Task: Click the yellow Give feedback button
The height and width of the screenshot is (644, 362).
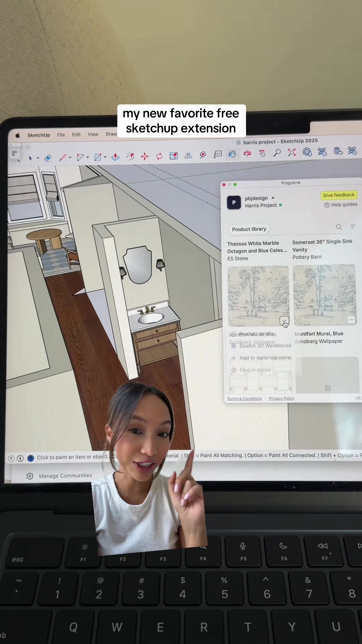Action: point(339,195)
